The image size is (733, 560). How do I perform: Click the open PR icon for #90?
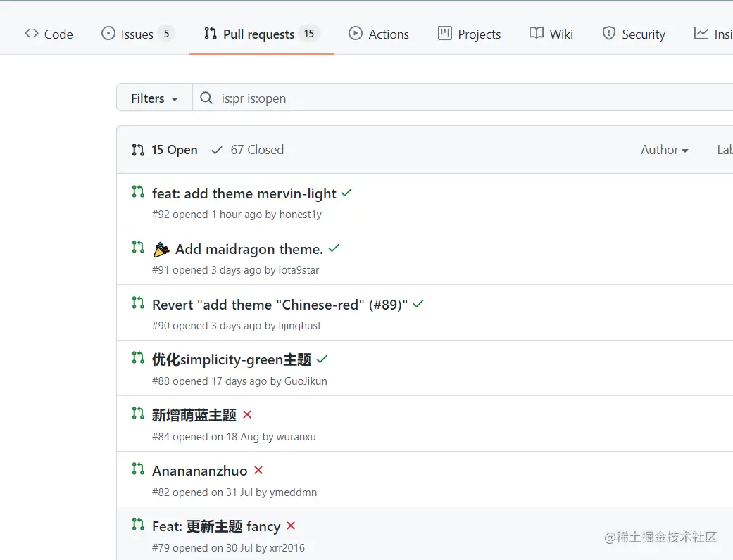pyautogui.click(x=138, y=303)
